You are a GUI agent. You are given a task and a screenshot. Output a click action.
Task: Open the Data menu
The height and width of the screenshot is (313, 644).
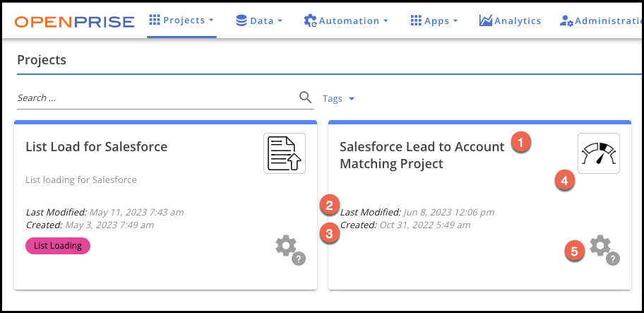(259, 20)
